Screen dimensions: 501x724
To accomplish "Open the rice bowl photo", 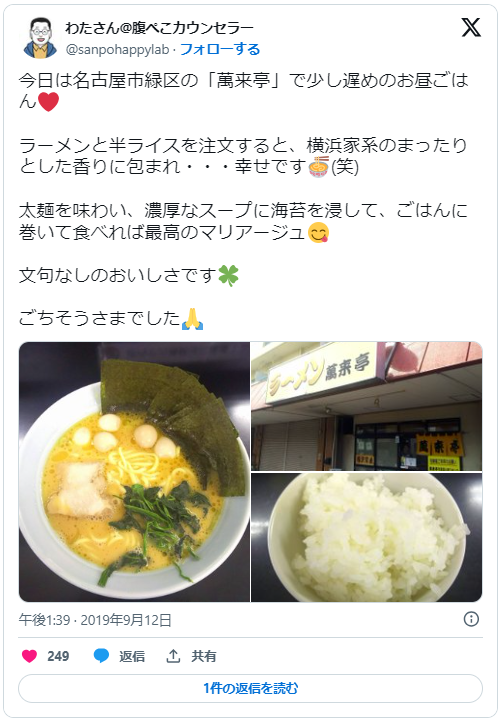I will [367, 537].
